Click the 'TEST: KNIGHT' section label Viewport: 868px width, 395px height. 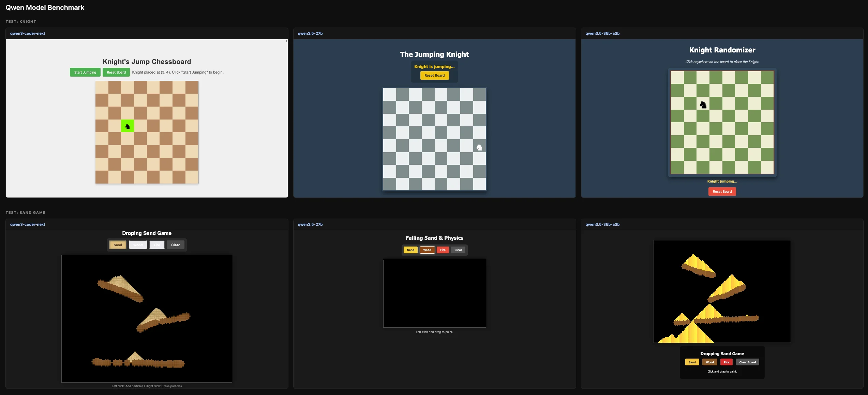(x=21, y=21)
